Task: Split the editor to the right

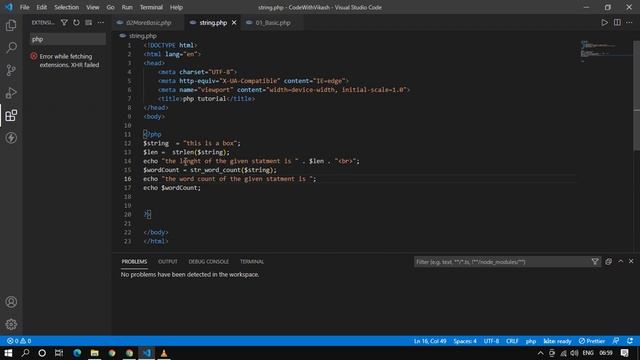Action: (x=617, y=23)
